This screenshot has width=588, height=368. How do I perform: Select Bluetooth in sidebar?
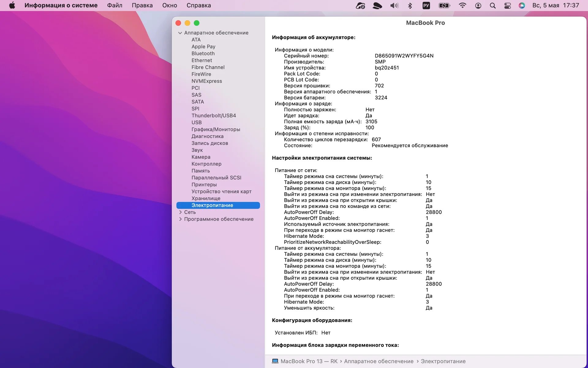coord(203,53)
